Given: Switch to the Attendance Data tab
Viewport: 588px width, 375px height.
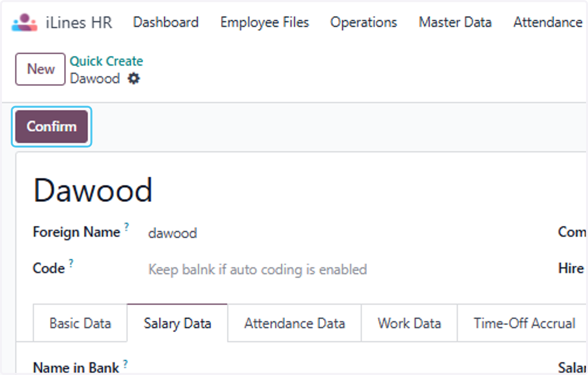Looking at the screenshot, I should (x=294, y=324).
